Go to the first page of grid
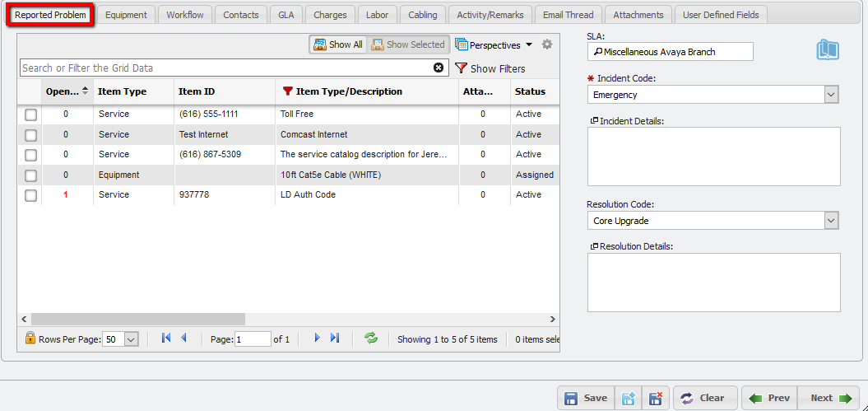868x411 pixels. [166, 339]
